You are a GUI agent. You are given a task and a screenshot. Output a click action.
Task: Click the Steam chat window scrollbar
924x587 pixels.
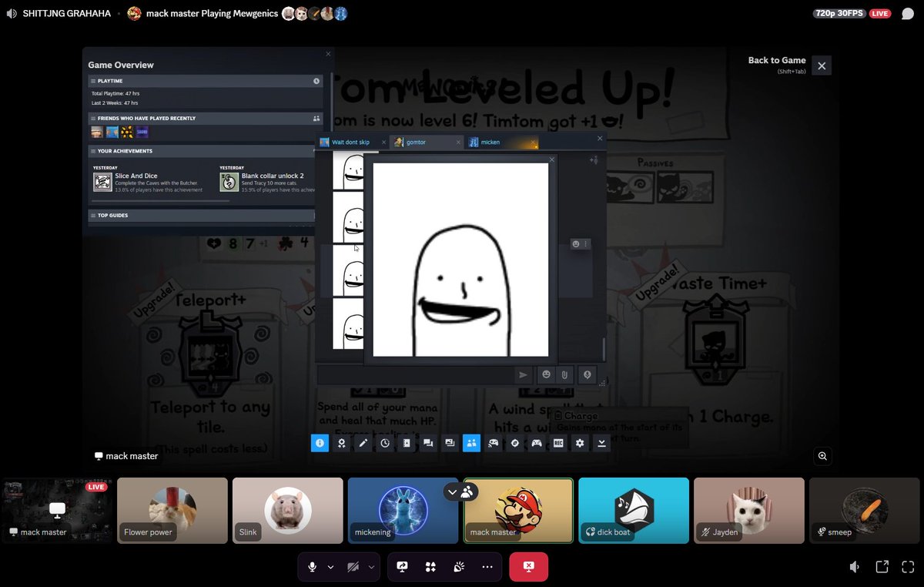604,348
